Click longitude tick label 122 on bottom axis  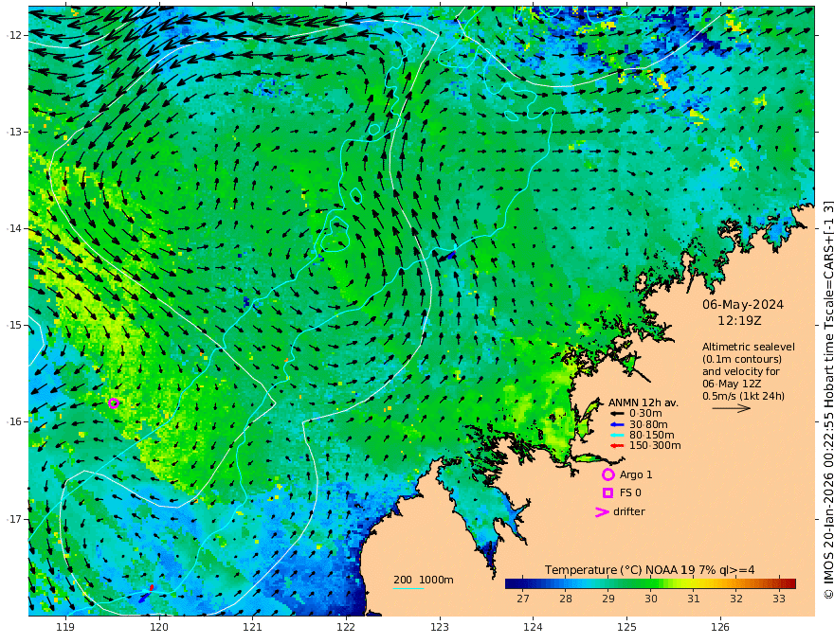pyautogui.click(x=346, y=627)
